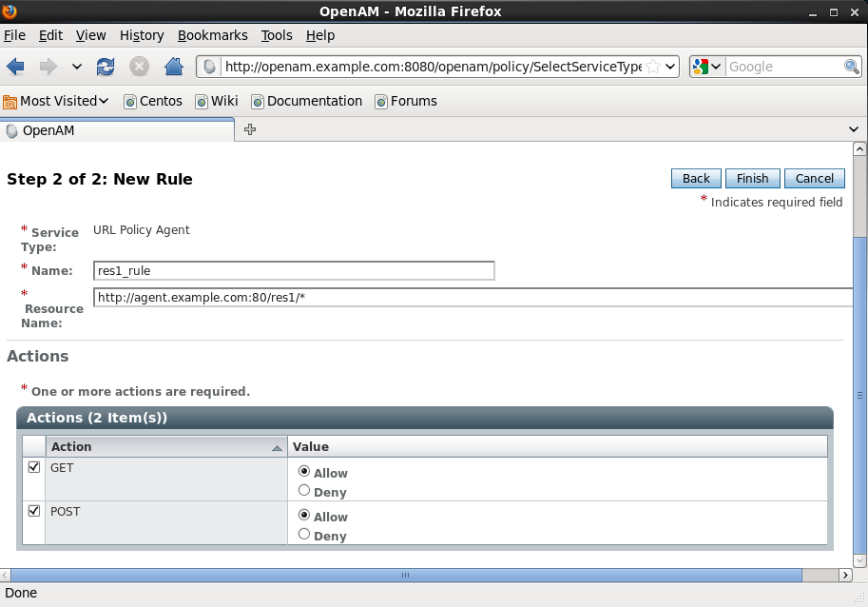Open the history dropdown beside the Forward arrow
The width and height of the screenshot is (868, 607).
(x=77, y=67)
